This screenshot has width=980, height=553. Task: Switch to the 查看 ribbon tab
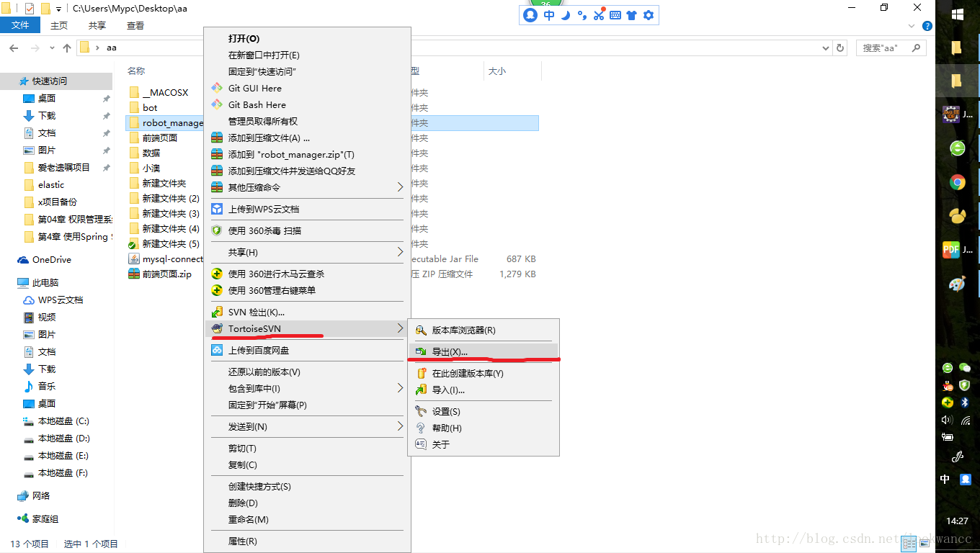click(135, 25)
